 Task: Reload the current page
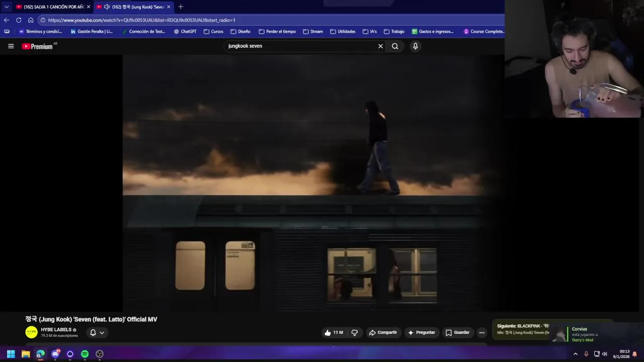19,20
